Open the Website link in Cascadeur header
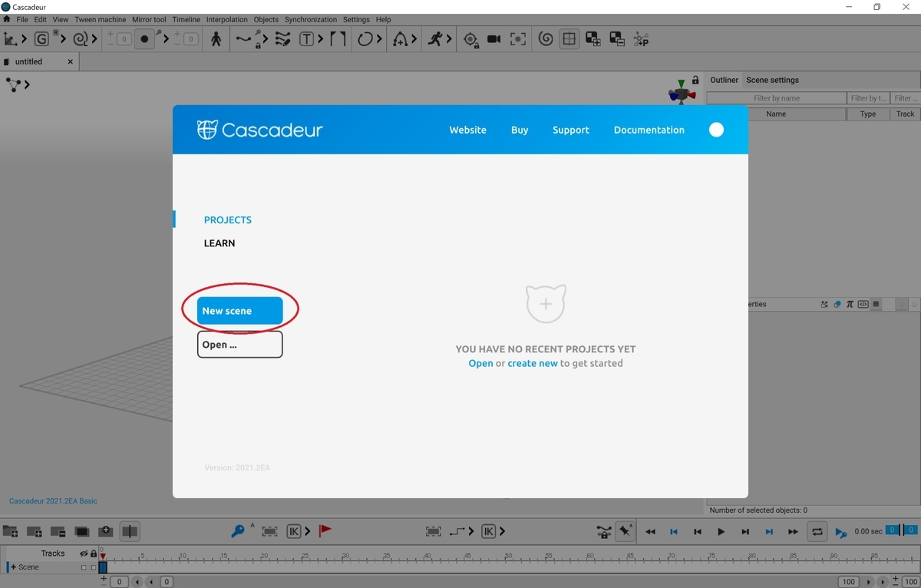Viewport: 921px width, 588px height. 467,130
